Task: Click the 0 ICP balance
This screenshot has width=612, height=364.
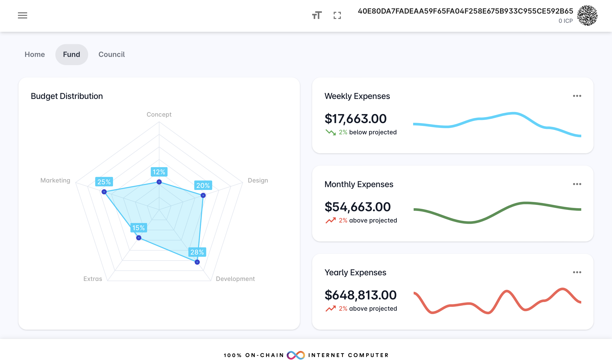Action: click(565, 21)
